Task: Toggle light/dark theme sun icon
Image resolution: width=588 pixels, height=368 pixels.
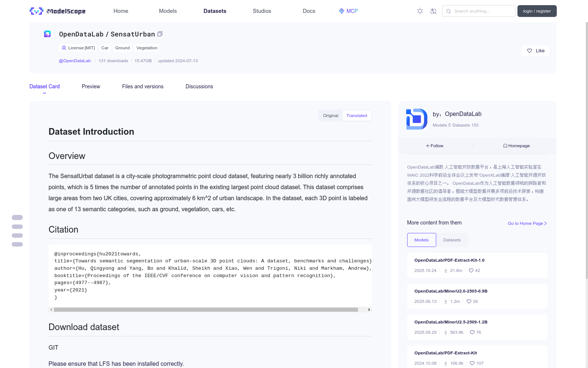Action: click(420, 11)
